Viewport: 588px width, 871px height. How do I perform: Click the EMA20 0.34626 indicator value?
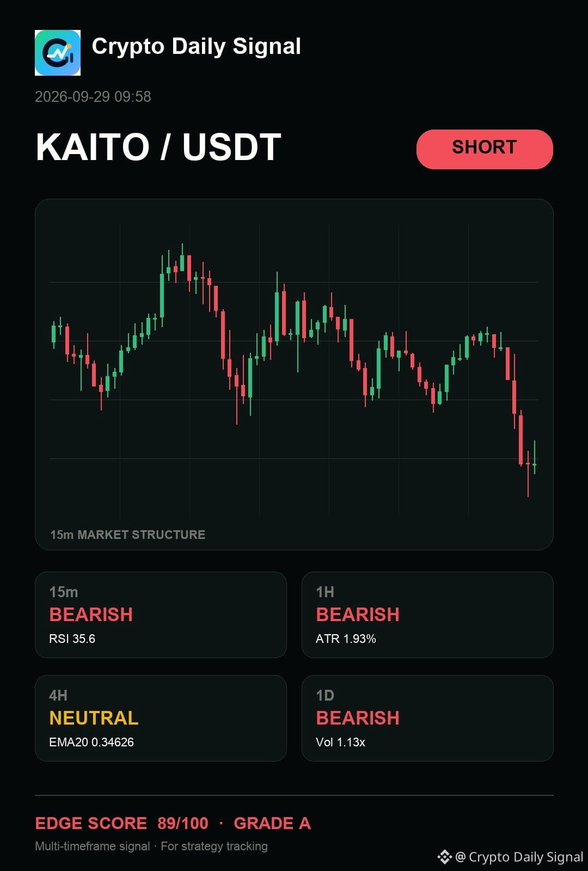pyautogui.click(x=91, y=742)
